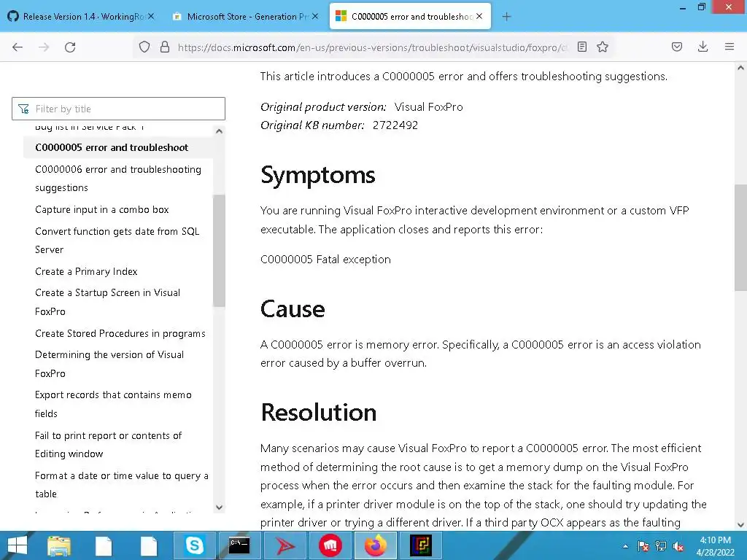
Task: Open the downloads panel
Action: 703,47
